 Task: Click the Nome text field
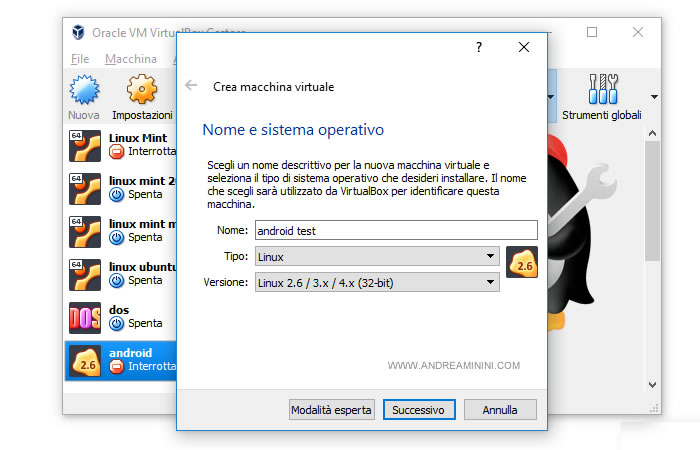click(396, 230)
